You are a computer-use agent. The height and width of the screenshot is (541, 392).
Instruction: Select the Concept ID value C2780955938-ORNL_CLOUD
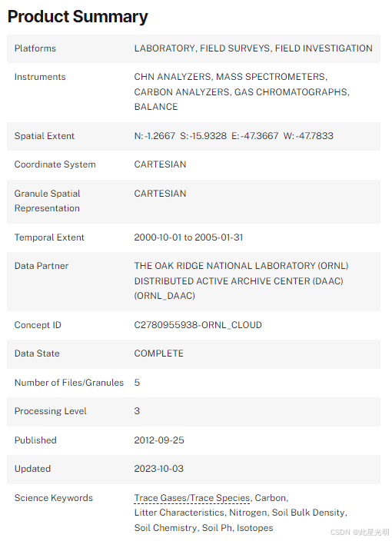click(198, 325)
